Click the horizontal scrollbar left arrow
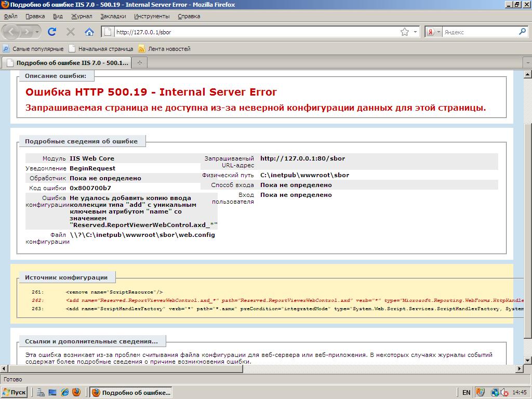The width and height of the screenshot is (532, 399). pyautogui.click(x=4, y=368)
